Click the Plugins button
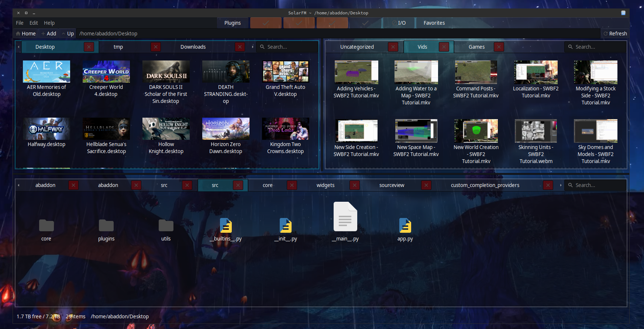 click(233, 23)
